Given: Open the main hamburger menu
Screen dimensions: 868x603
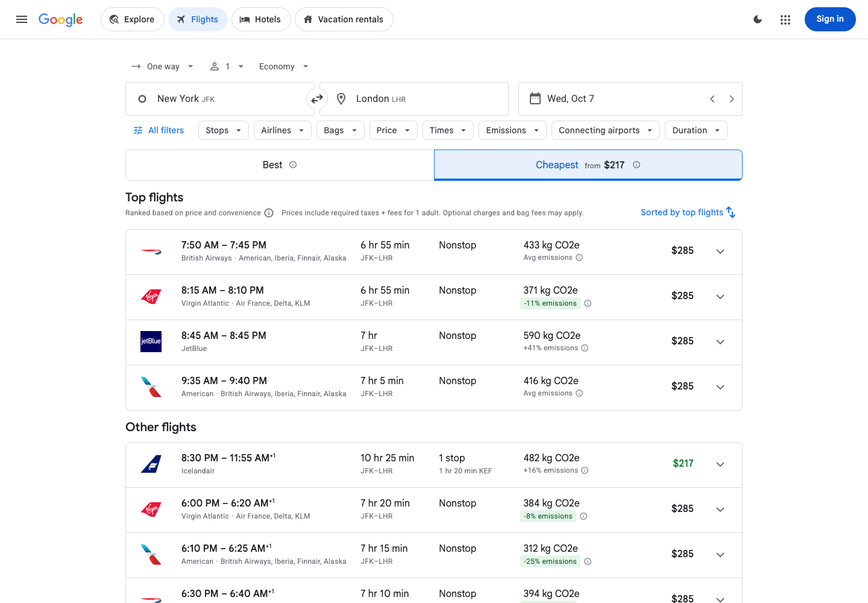Looking at the screenshot, I should pyautogui.click(x=22, y=19).
